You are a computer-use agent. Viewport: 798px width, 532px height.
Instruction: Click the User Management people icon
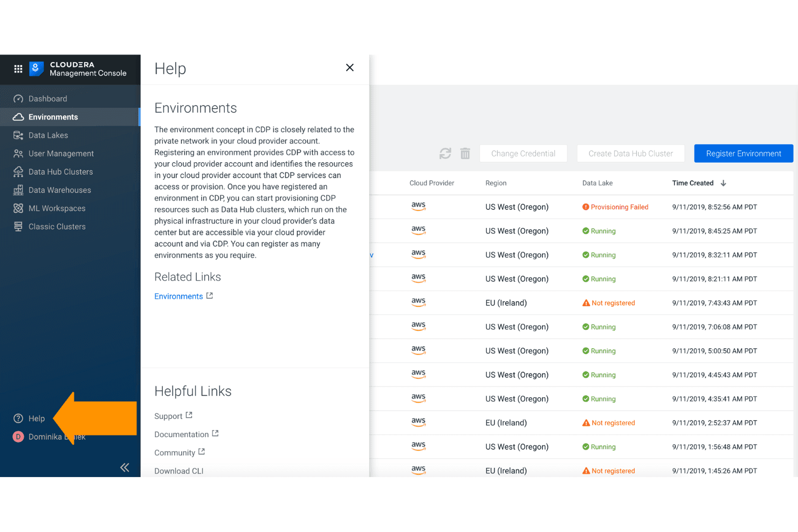18,154
